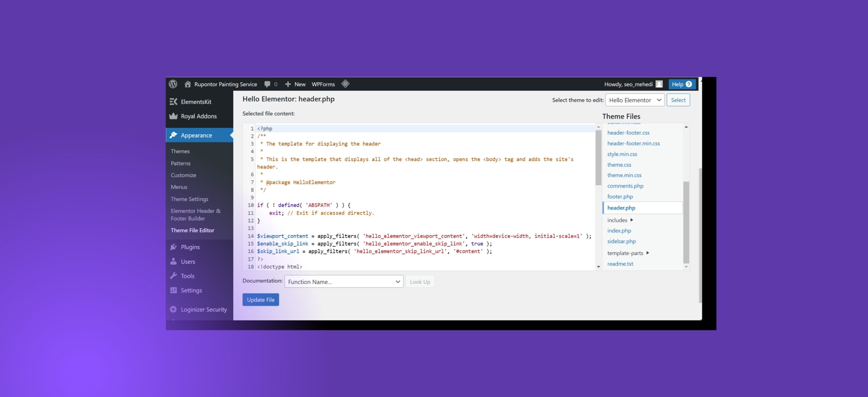Click WPForms in the admin bar
Image resolution: width=868 pixels, height=397 pixels.
(x=323, y=84)
